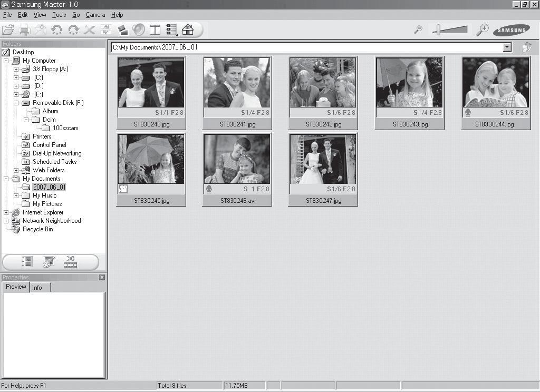Open the Camera menu

95,15
